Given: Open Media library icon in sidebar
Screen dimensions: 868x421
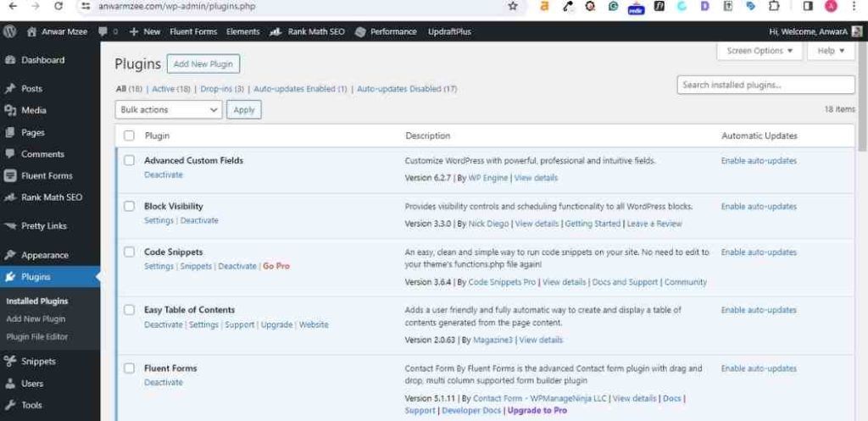Looking at the screenshot, I should pos(10,110).
